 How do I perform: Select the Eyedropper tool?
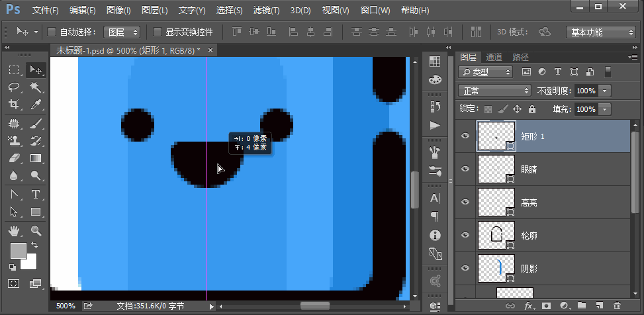pos(36,105)
